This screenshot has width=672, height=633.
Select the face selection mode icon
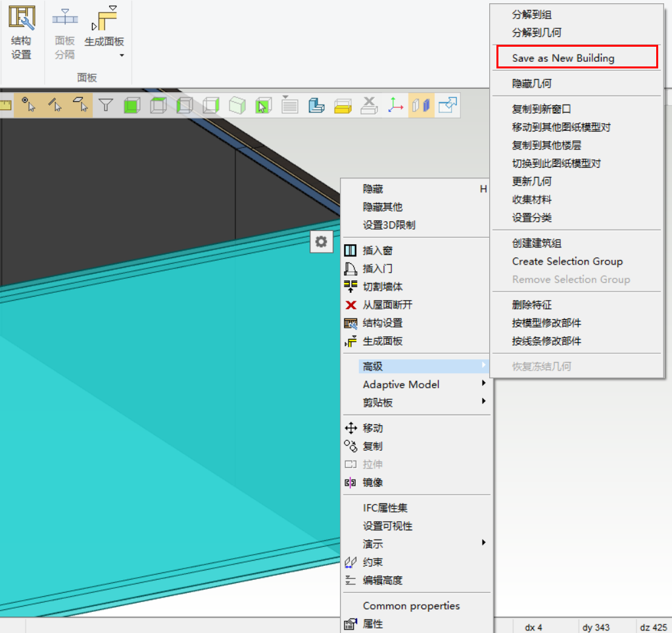[80, 105]
